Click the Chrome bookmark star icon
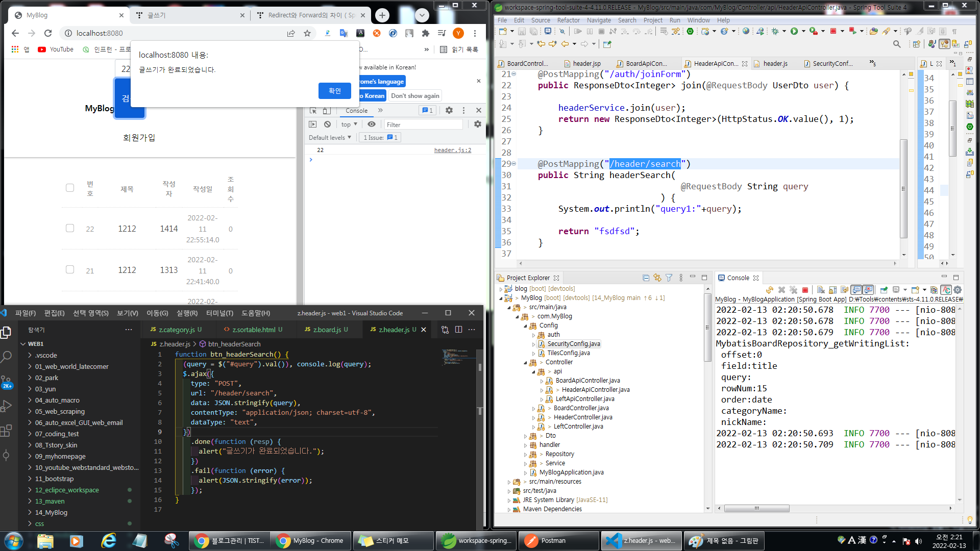This screenshot has width=980, height=551. tap(307, 33)
